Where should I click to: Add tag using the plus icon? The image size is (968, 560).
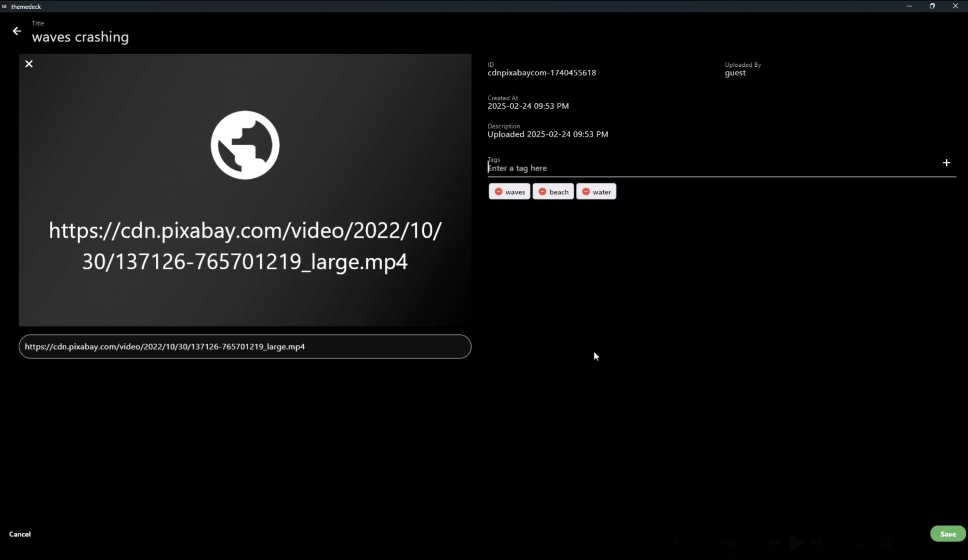[946, 163]
